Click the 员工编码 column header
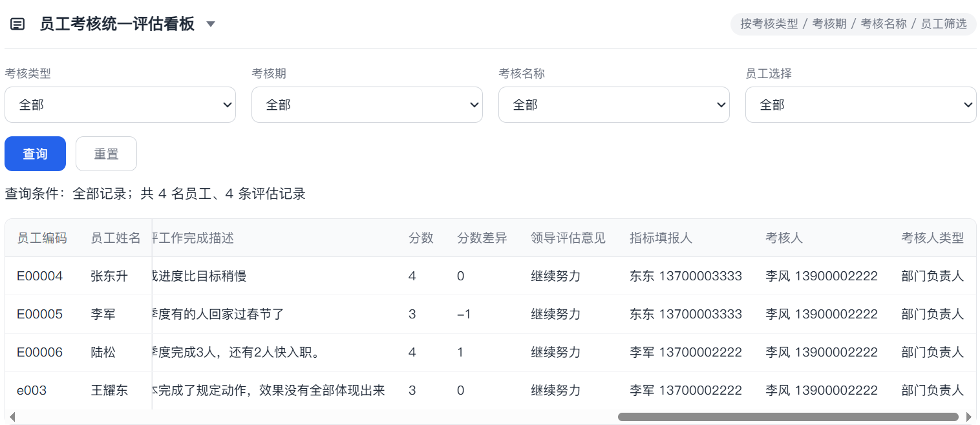 pyautogui.click(x=42, y=238)
